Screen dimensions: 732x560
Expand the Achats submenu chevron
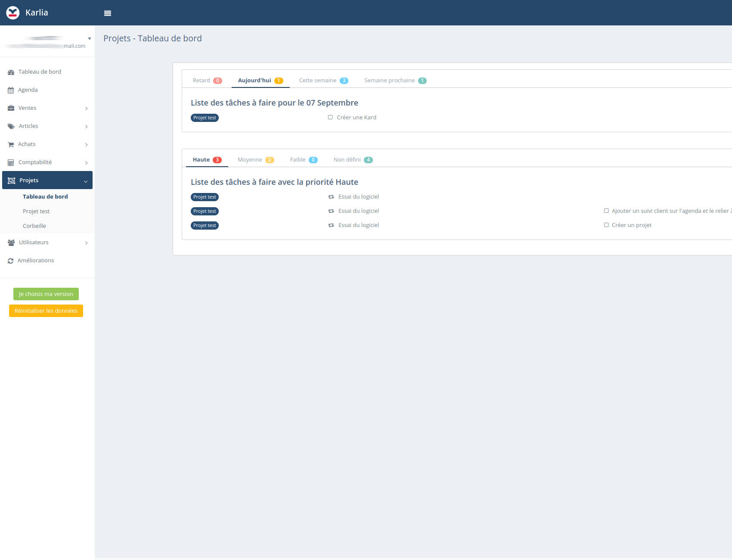[87, 145]
